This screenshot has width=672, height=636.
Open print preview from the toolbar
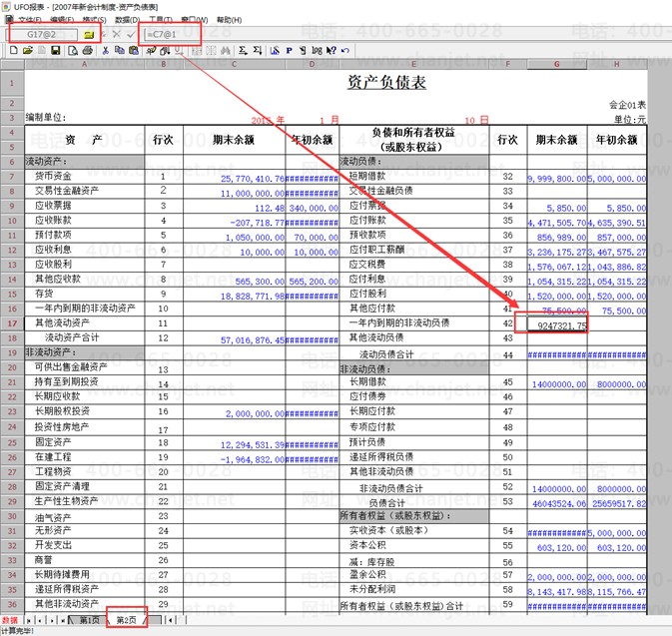click(73, 51)
